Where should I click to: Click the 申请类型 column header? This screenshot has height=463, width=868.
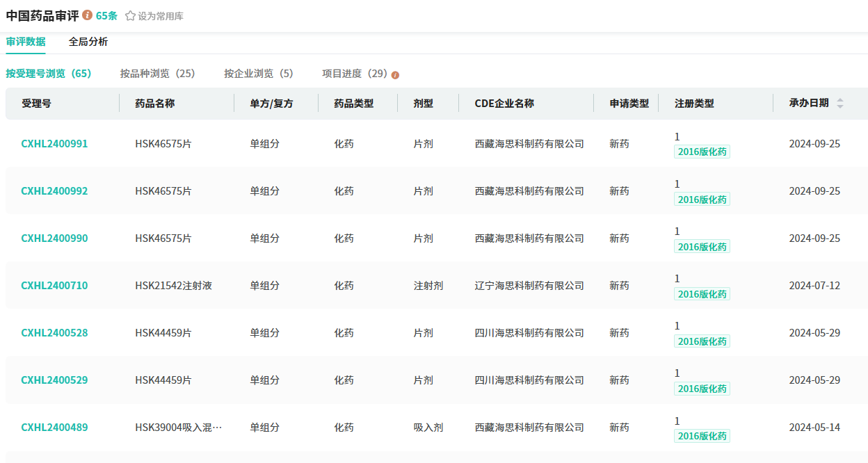[x=629, y=104]
